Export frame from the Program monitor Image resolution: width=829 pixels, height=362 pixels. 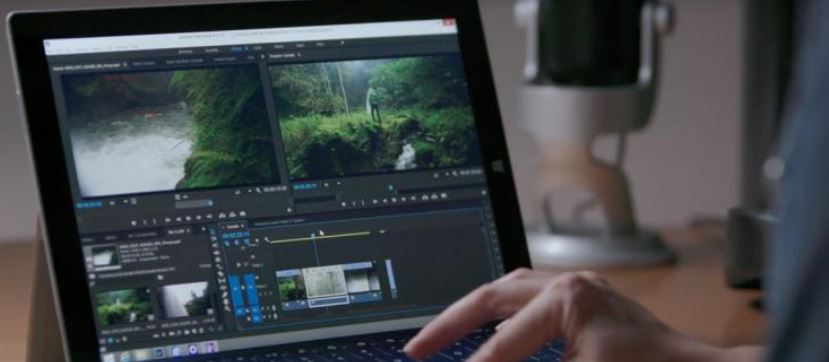point(445,196)
